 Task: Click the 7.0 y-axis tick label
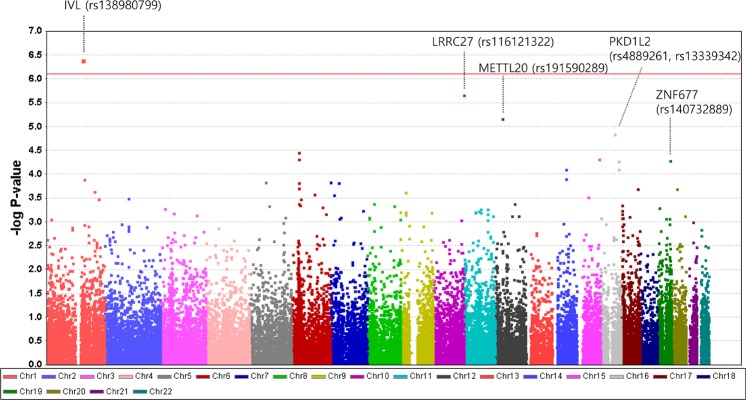tap(32, 31)
